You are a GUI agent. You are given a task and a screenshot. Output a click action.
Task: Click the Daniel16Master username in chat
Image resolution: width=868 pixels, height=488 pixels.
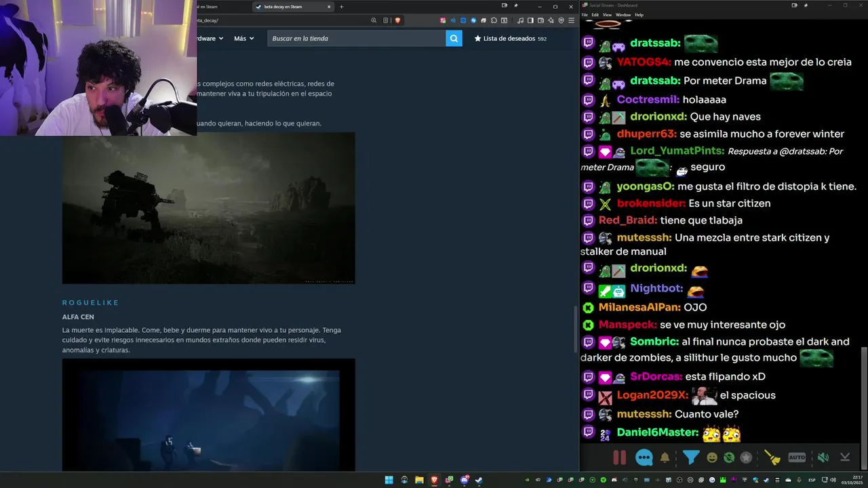tap(658, 432)
